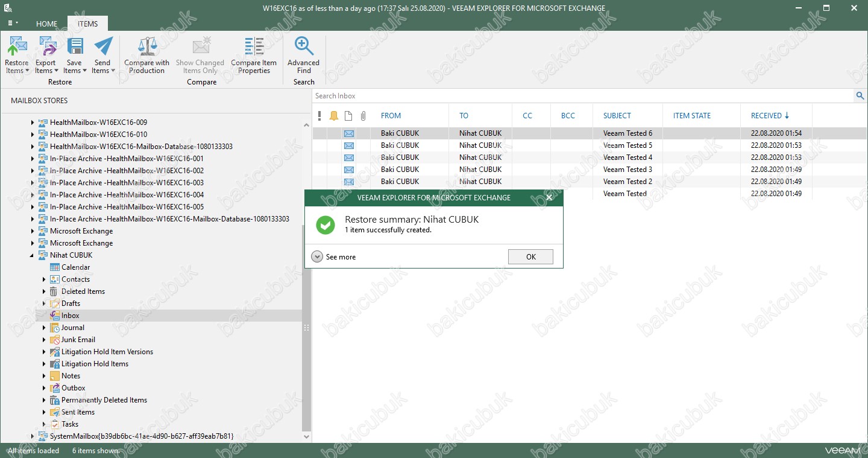Click the Permanently Deleted Items icon
868x458 pixels.
tap(55, 400)
